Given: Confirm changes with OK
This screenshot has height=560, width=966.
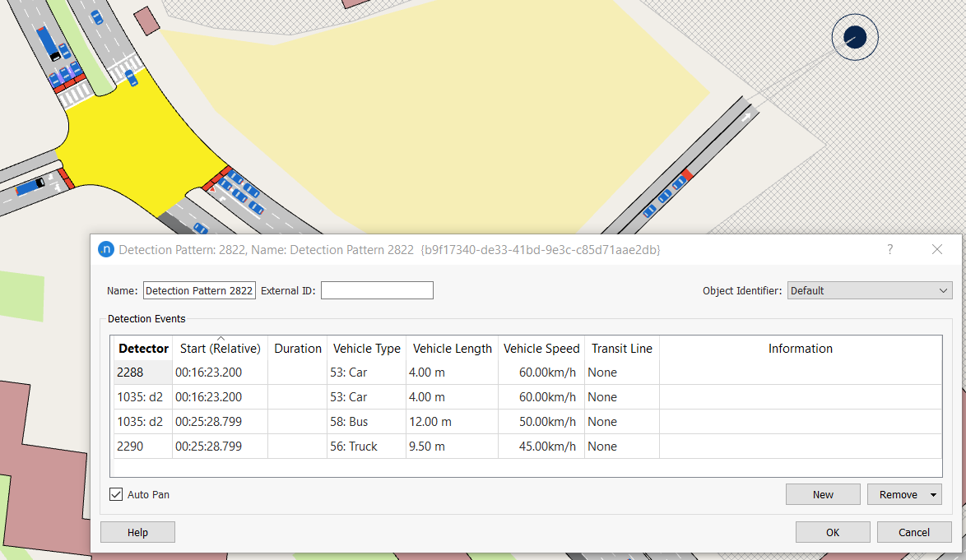Looking at the screenshot, I should [x=832, y=531].
